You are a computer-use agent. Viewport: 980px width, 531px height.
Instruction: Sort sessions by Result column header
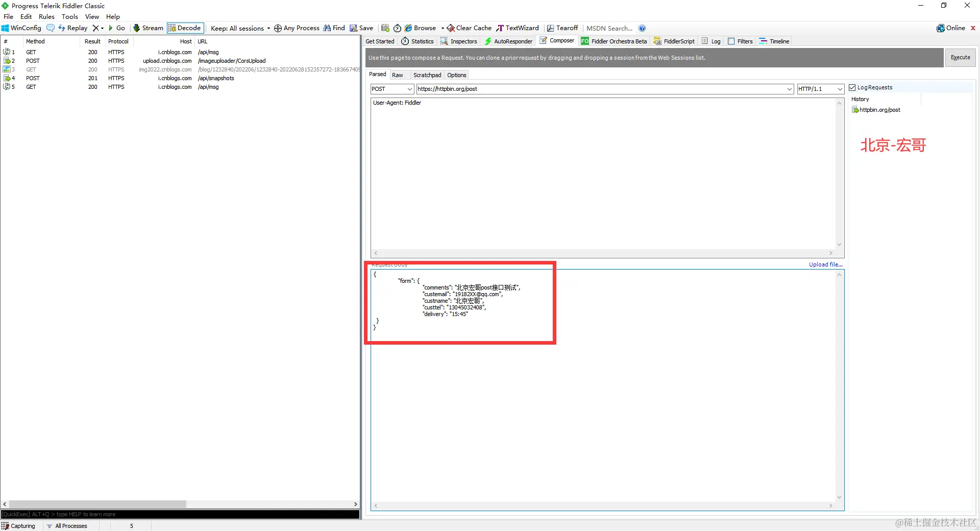pos(92,41)
